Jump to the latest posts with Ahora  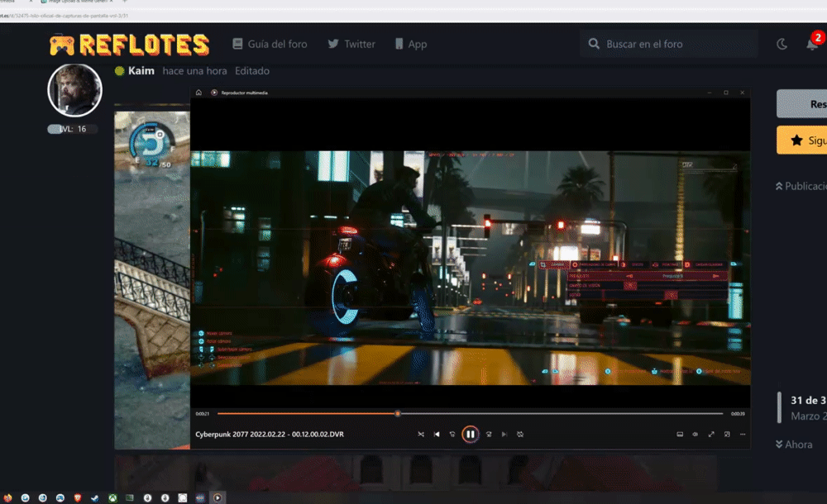pos(794,445)
